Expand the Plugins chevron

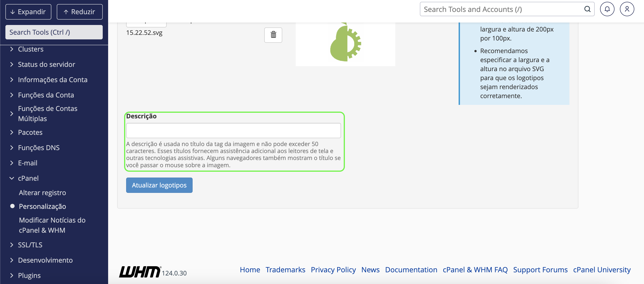11,275
